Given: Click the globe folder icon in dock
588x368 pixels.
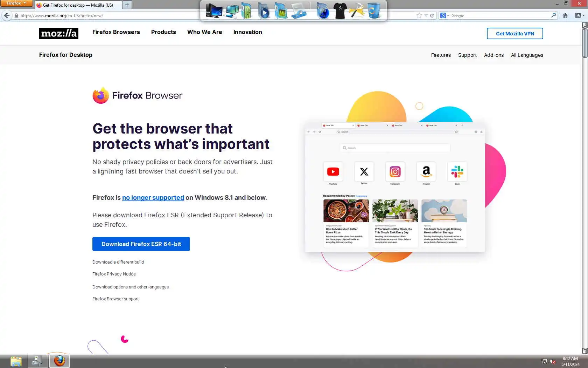Looking at the screenshot, I should [x=323, y=11].
